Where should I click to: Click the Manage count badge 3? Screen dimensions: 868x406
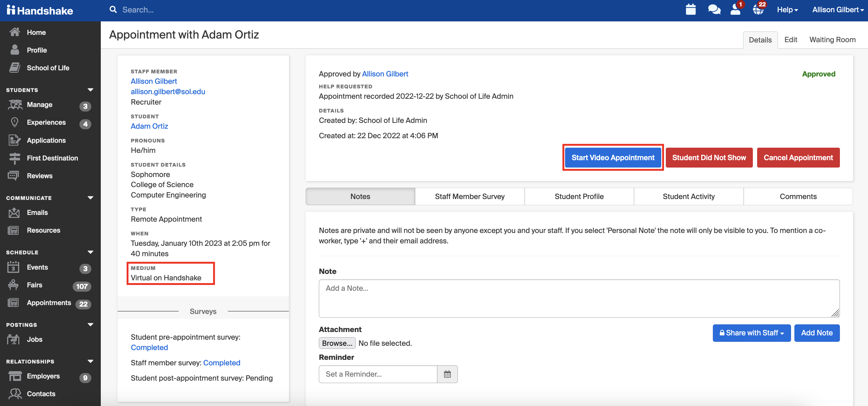pos(85,106)
